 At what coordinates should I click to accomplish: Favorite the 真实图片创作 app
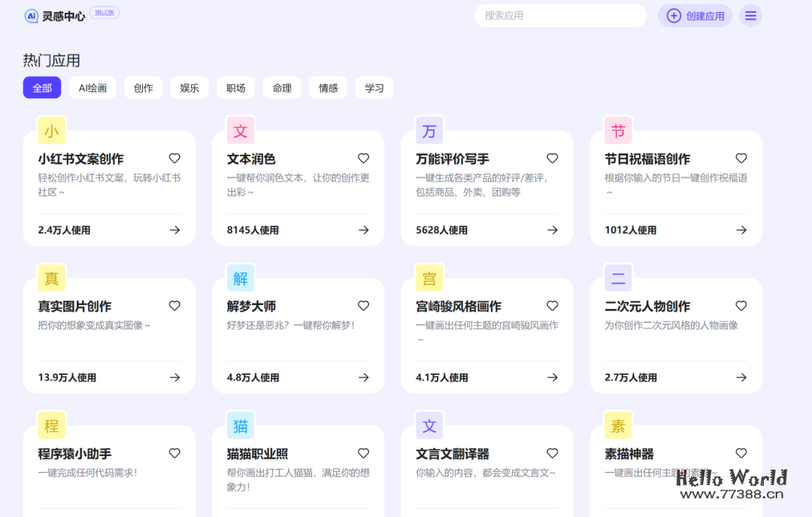tap(174, 306)
